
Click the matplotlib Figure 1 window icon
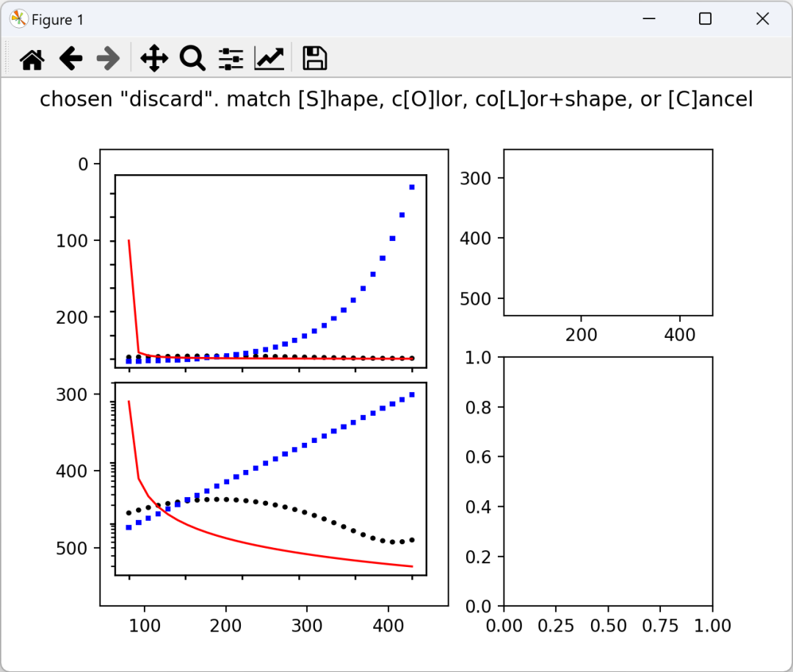(18, 19)
